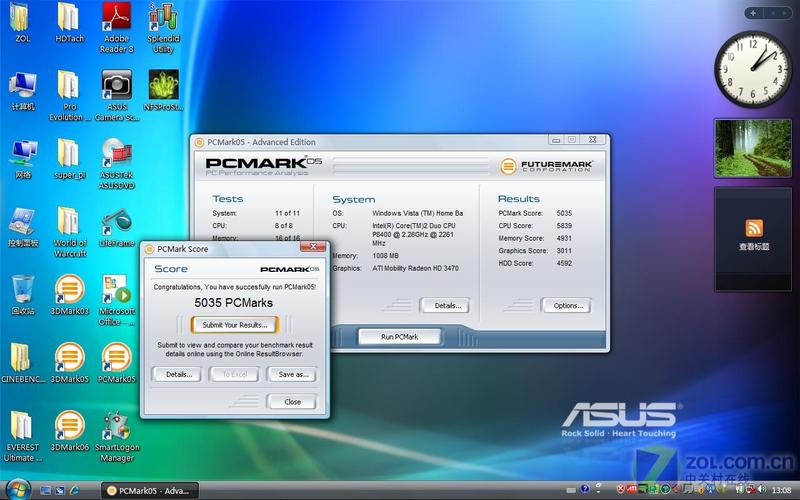Open the CINEBENCH folder icon
The height and width of the screenshot is (500, 800).
22,363
